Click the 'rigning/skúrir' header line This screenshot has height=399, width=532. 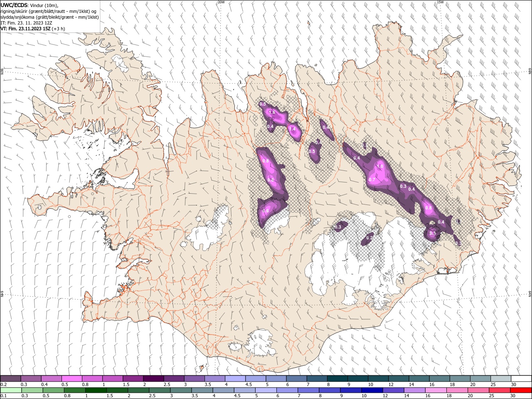coord(49,11)
